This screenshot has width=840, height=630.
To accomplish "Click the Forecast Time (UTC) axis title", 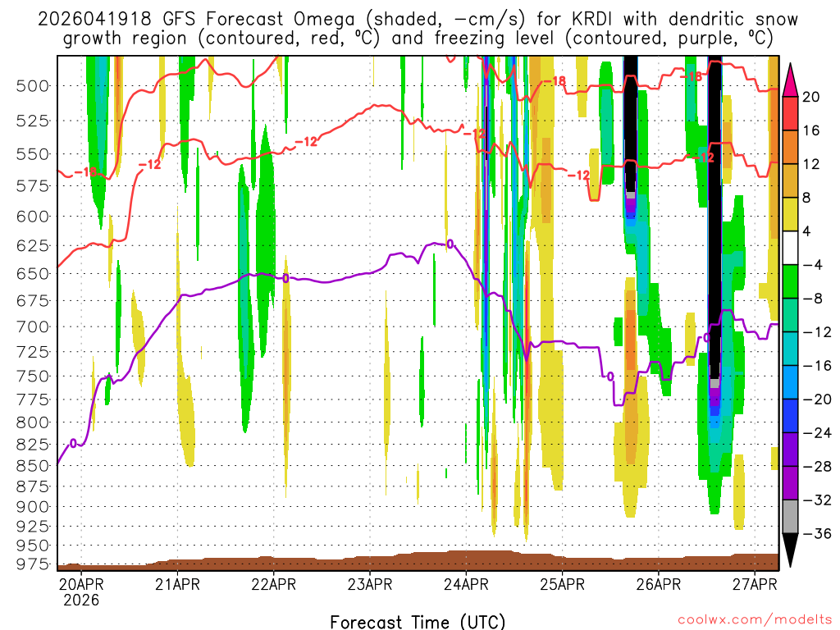I will [x=418, y=622].
